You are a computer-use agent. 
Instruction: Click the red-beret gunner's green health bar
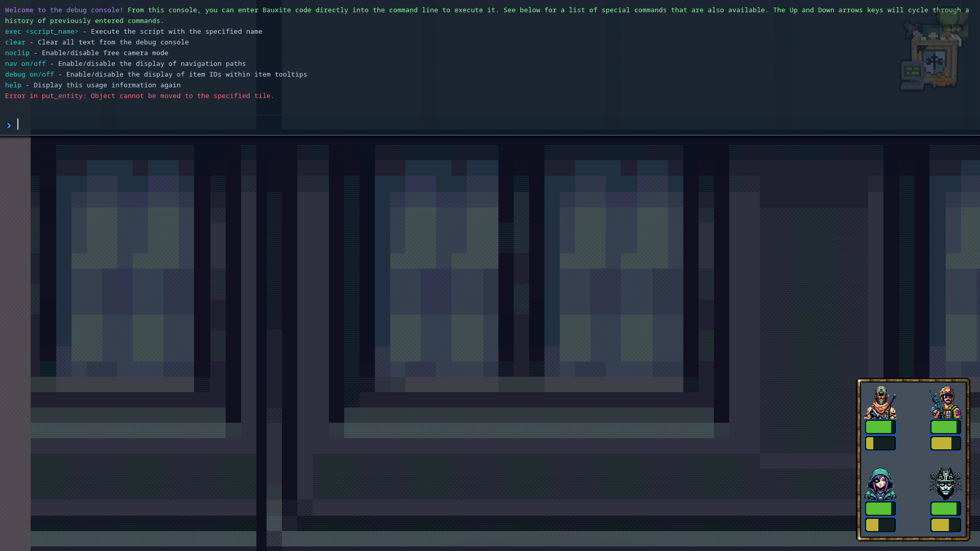click(x=946, y=427)
